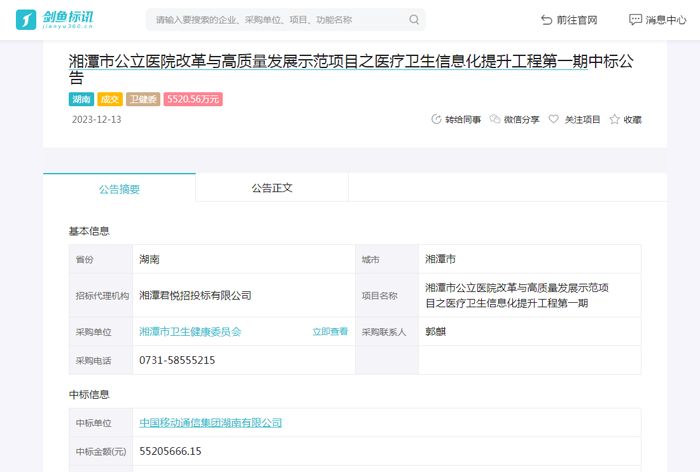Click the 前往官网 return arrow icon
The height and width of the screenshot is (472, 700).
click(546, 20)
